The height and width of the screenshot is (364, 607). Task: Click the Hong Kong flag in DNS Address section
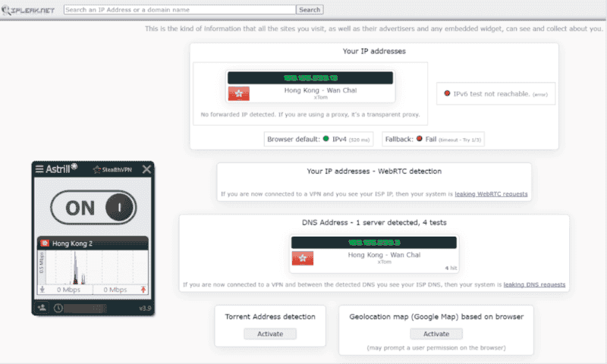click(x=303, y=258)
